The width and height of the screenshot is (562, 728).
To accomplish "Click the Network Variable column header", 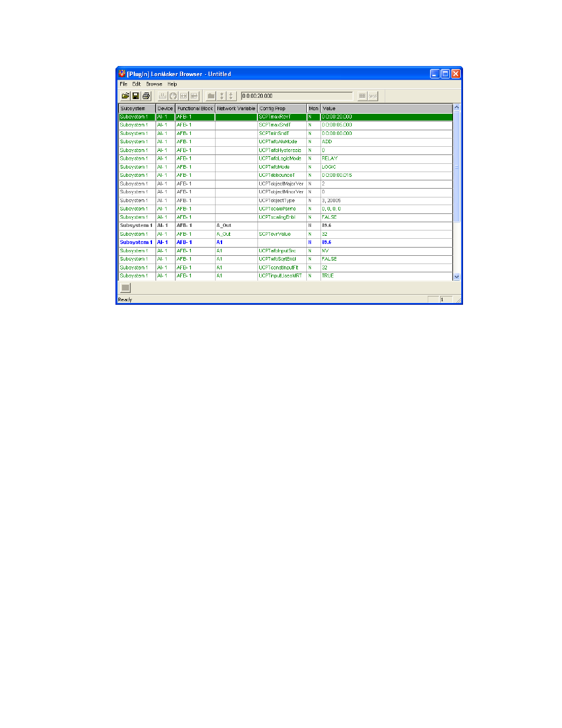I will (236, 108).
